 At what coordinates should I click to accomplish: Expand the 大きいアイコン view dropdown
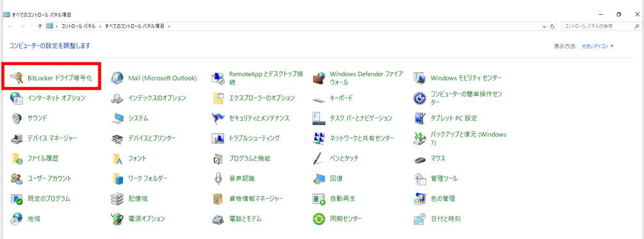[598, 46]
